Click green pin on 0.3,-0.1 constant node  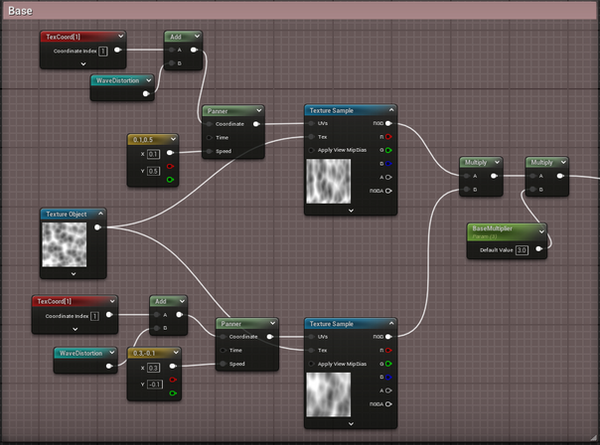tap(173, 393)
